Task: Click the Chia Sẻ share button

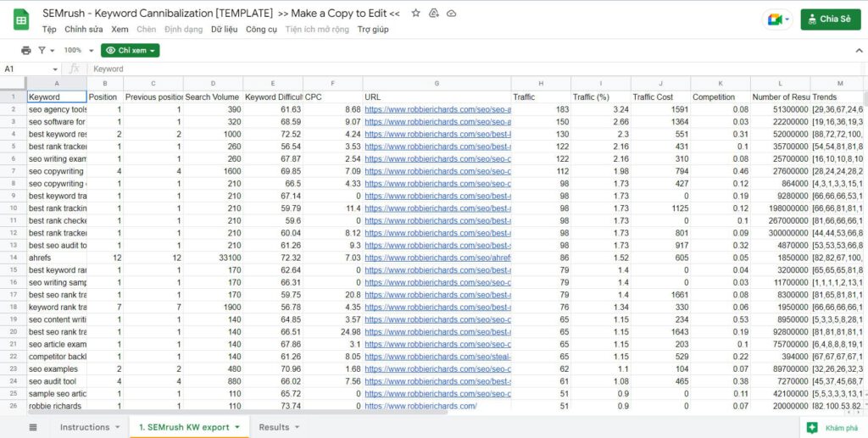Action: (831, 19)
